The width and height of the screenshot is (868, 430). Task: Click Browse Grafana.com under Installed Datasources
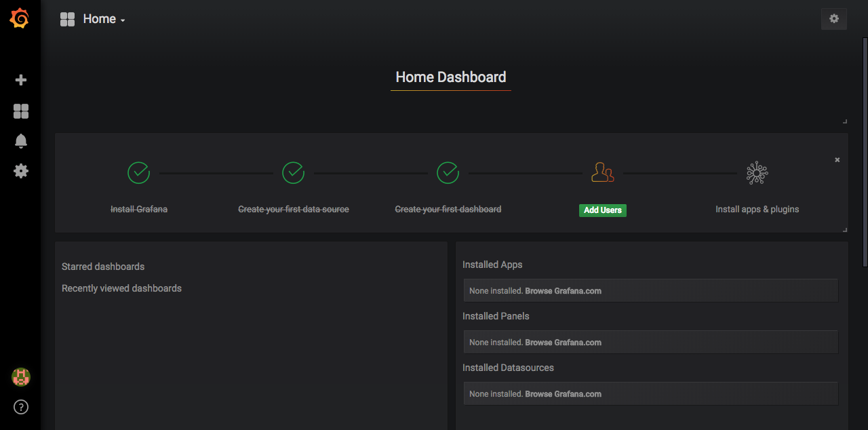click(x=563, y=394)
